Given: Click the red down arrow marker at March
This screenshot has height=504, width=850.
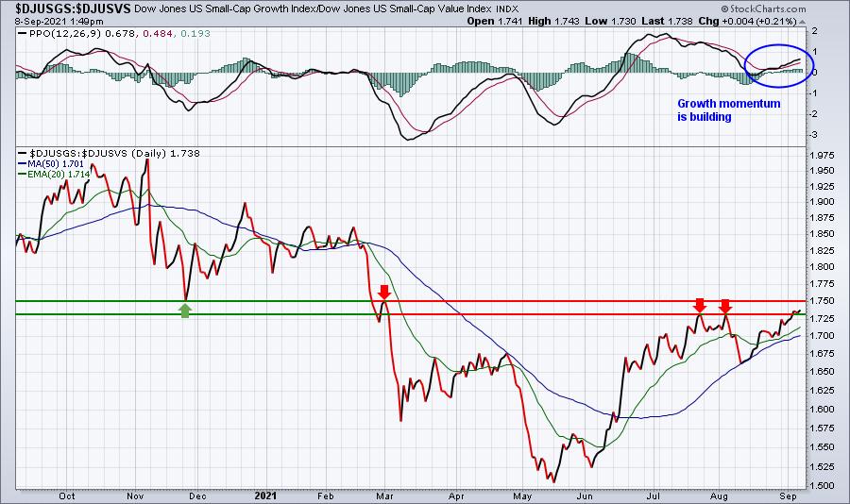Looking at the screenshot, I should click(x=384, y=292).
